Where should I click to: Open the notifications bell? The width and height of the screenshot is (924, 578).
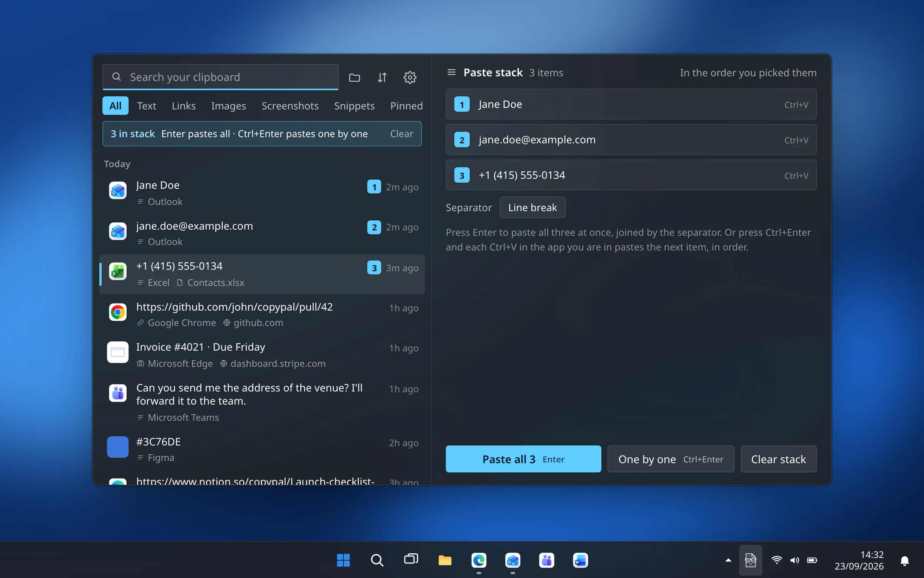coord(905,561)
